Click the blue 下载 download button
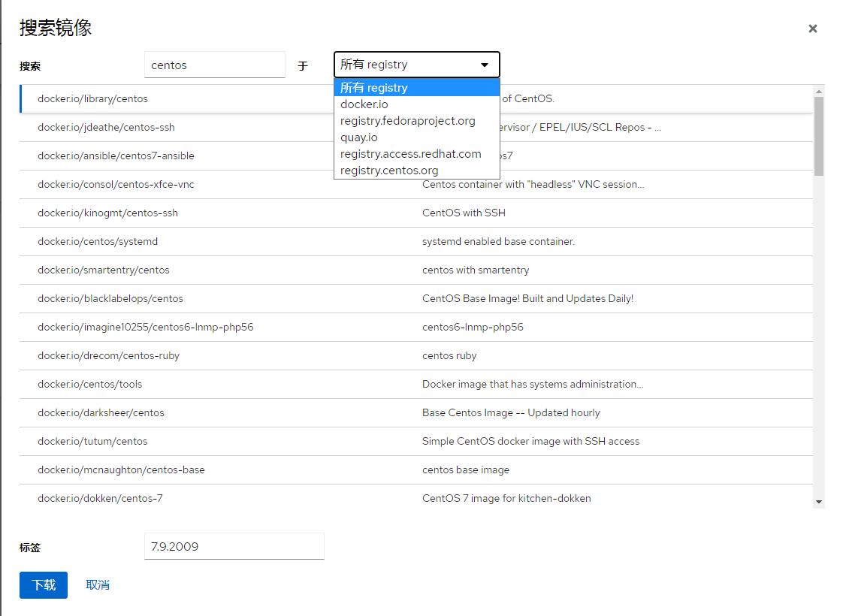The image size is (843, 616). [x=44, y=584]
